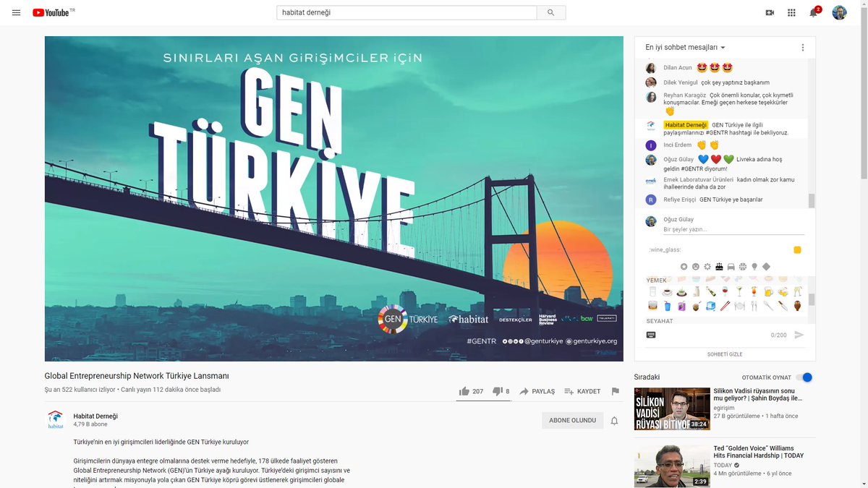
Task: Send the chat message arrow
Action: coord(799,335)
